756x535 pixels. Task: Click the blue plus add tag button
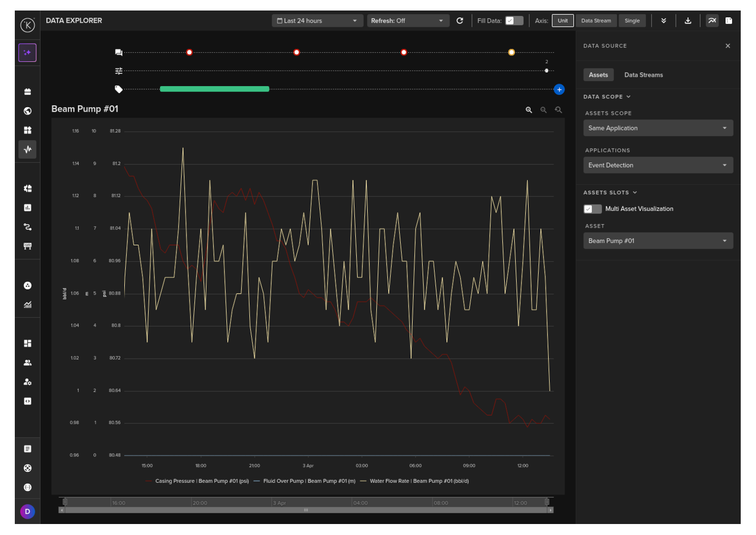(x=559, y=89)
